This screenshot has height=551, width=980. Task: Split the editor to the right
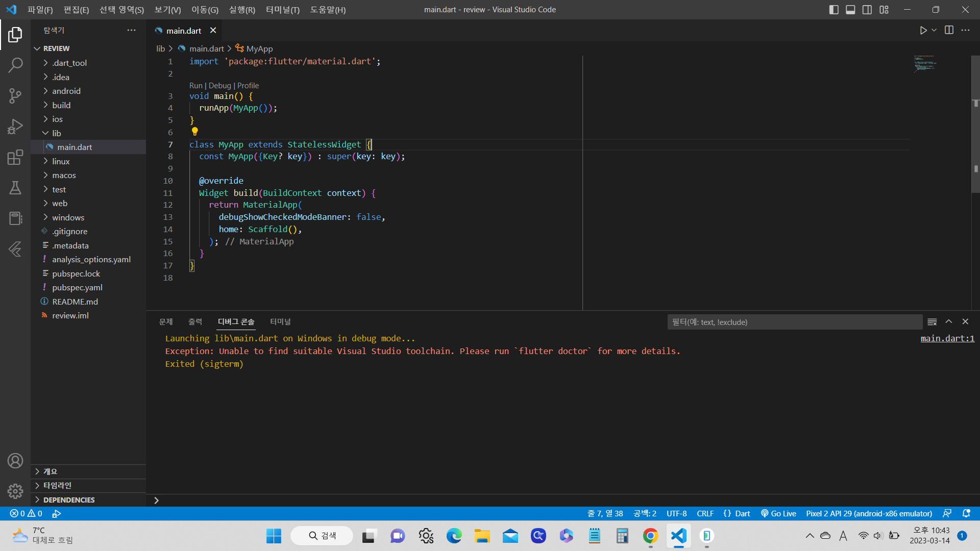(949, 30)
